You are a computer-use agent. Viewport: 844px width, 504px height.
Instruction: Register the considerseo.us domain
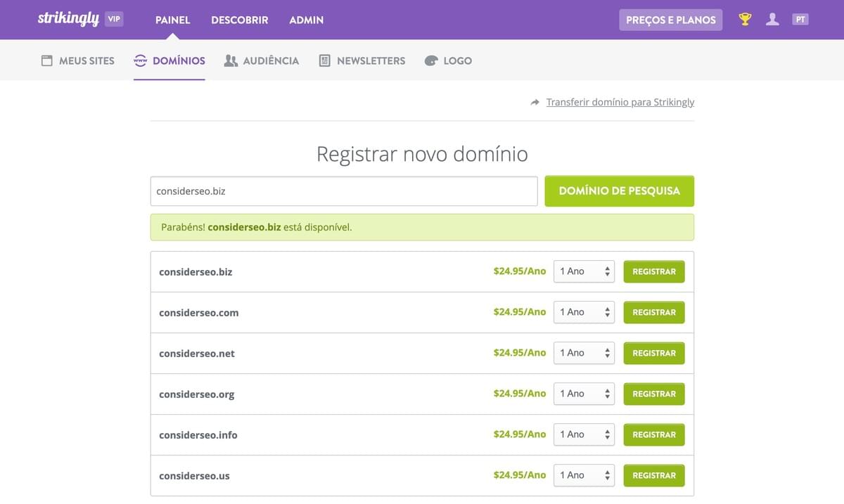654,475
